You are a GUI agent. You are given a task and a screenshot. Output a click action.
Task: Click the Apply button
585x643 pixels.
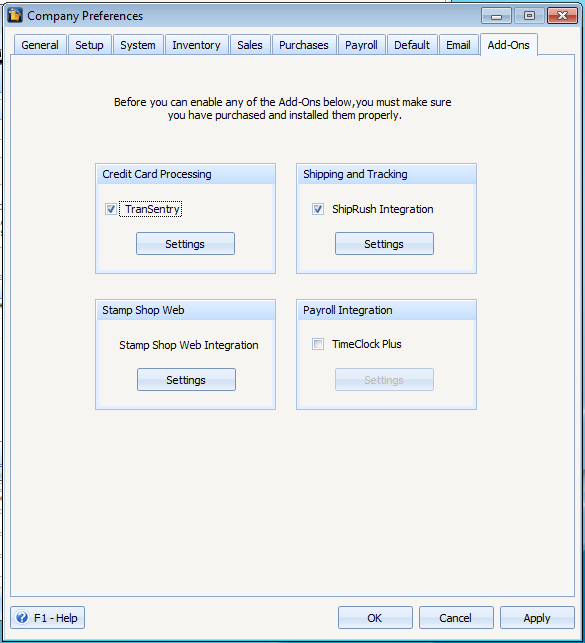[x=537, y=618]
